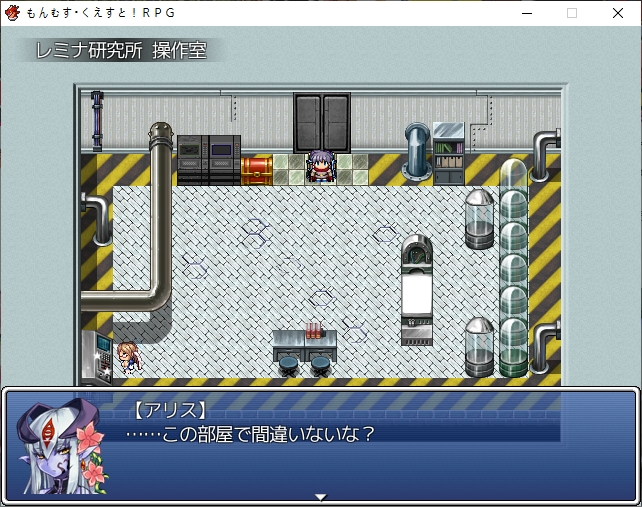The width and height of the screenshot is (642, 507).
Task: Click the control panel in bottom-left corner
Action: click(x=97, y=358)
